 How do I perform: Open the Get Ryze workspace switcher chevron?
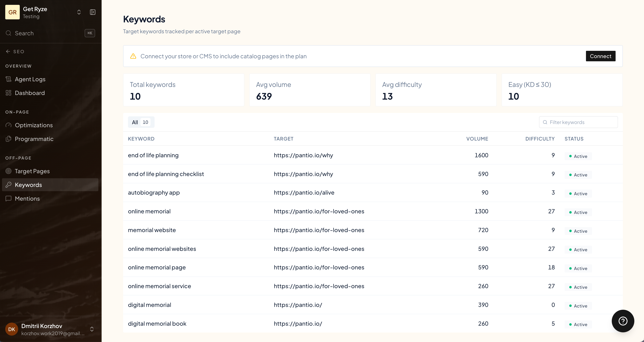coord(79,12)
